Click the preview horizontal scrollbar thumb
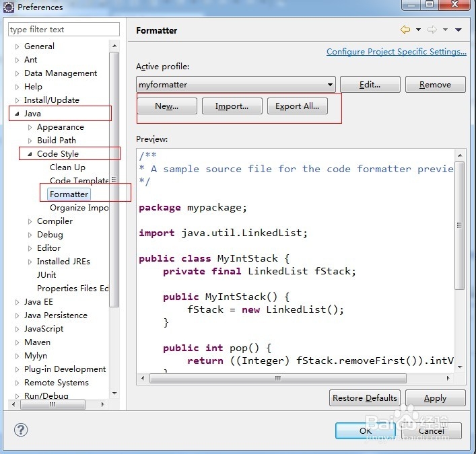 [x=278, y=378]
